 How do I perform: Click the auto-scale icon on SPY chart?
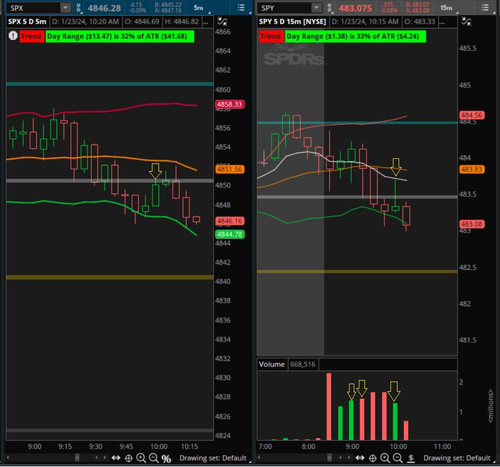(x=466, y=22)
